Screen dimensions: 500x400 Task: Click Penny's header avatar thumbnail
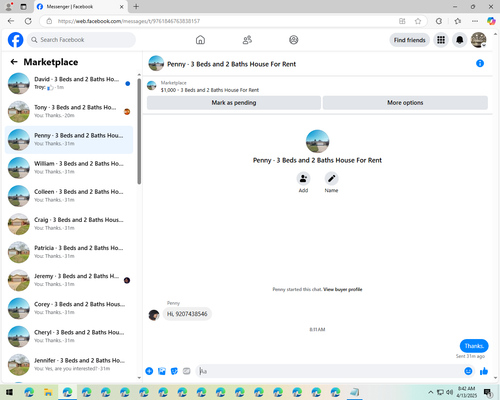[156, 63]
